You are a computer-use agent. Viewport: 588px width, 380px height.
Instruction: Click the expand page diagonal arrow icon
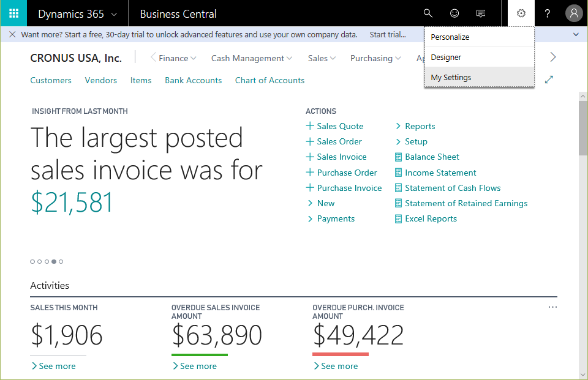coord(549,80)
